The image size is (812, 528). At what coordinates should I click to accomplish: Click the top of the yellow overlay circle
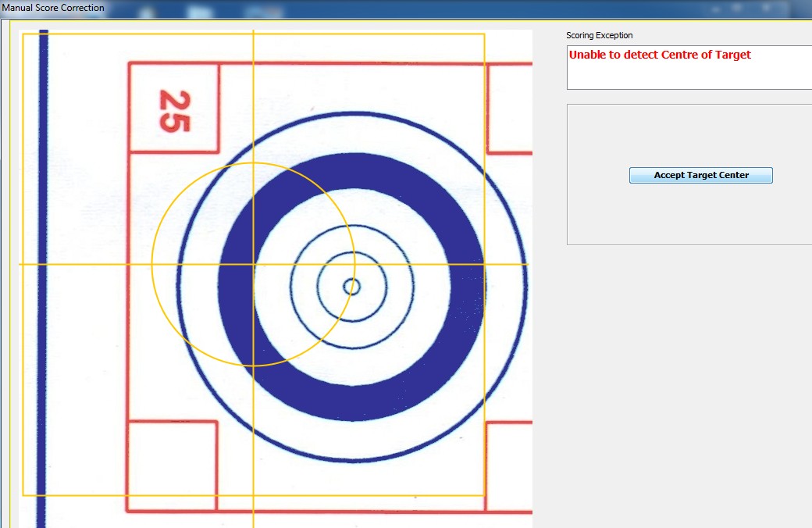pyautogui.click(x=253, y=162)
